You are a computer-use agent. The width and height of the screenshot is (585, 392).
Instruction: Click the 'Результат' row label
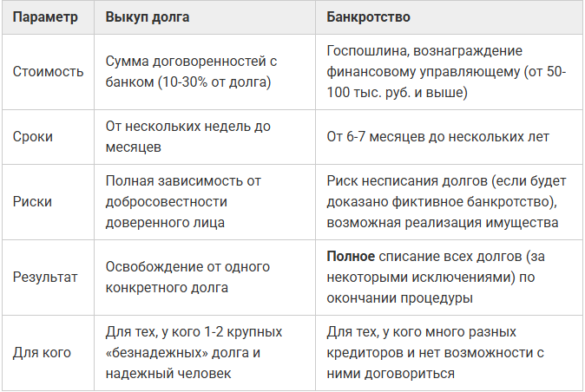pos(45,278)
